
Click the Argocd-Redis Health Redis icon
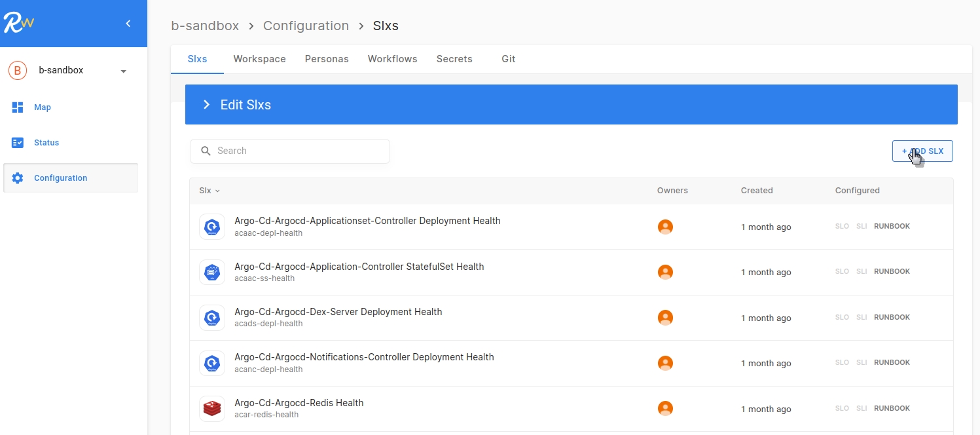click(212, 409)
